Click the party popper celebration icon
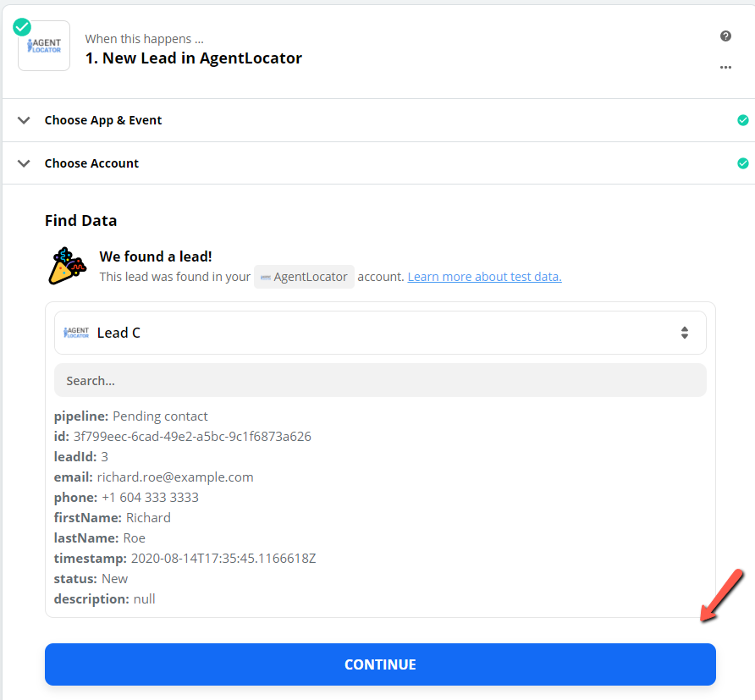Image resolution: width=755 pixels, height=700 pixels. 67,266
